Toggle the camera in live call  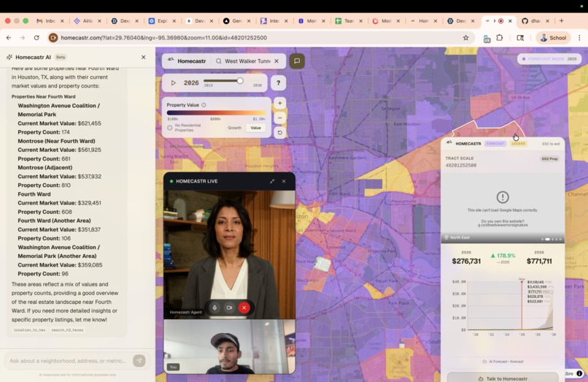(x=229, y=307)
